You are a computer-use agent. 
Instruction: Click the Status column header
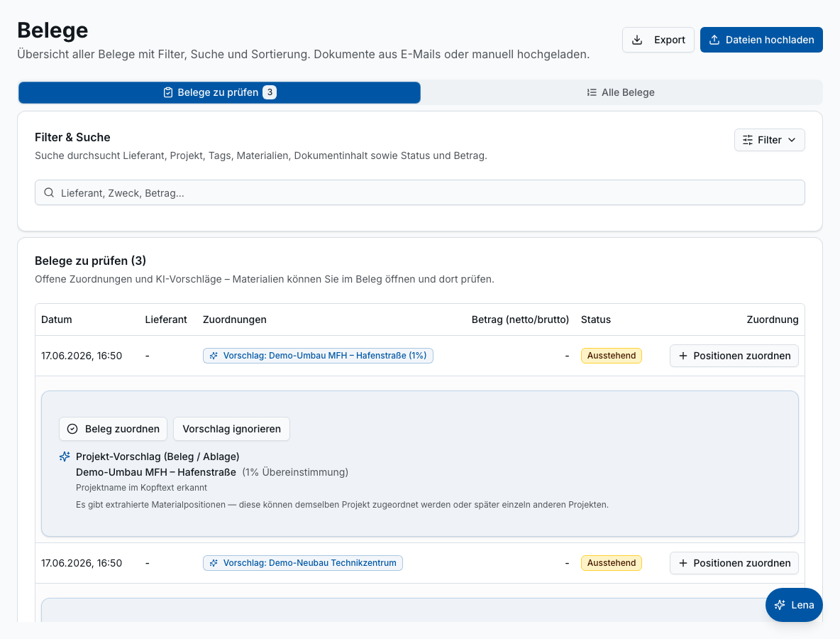(x=596, y=319)
